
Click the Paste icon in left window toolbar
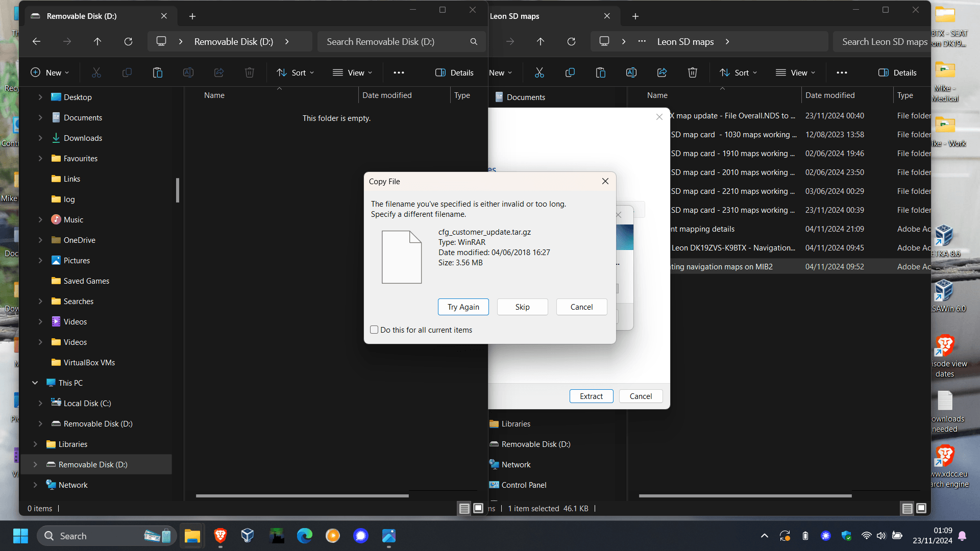[x=158, y=72]
